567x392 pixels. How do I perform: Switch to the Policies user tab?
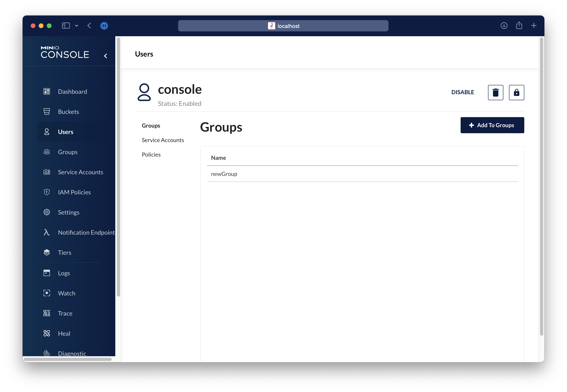click(151, 155)
